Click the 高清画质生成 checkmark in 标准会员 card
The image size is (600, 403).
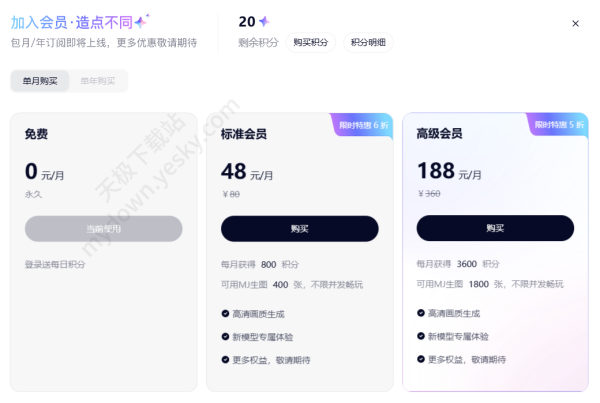[225, 314]
